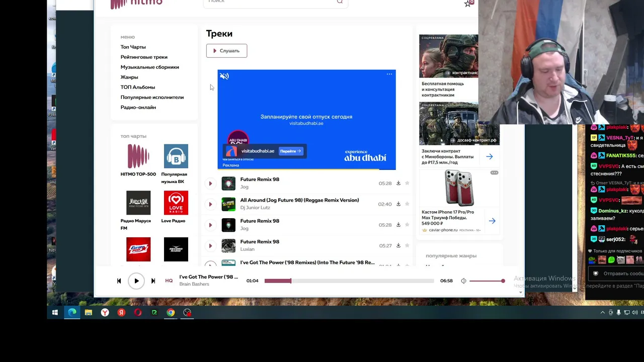Open the iPhone 17 ad blue arrow
The width and height of the screenshot is (644, 362).
(x=492, y=221)
